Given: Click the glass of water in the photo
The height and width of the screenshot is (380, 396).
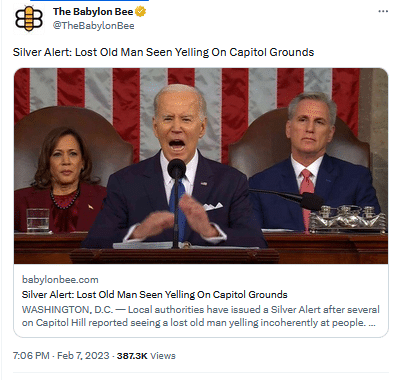Looking at the screenshot, I should point(38,220).
